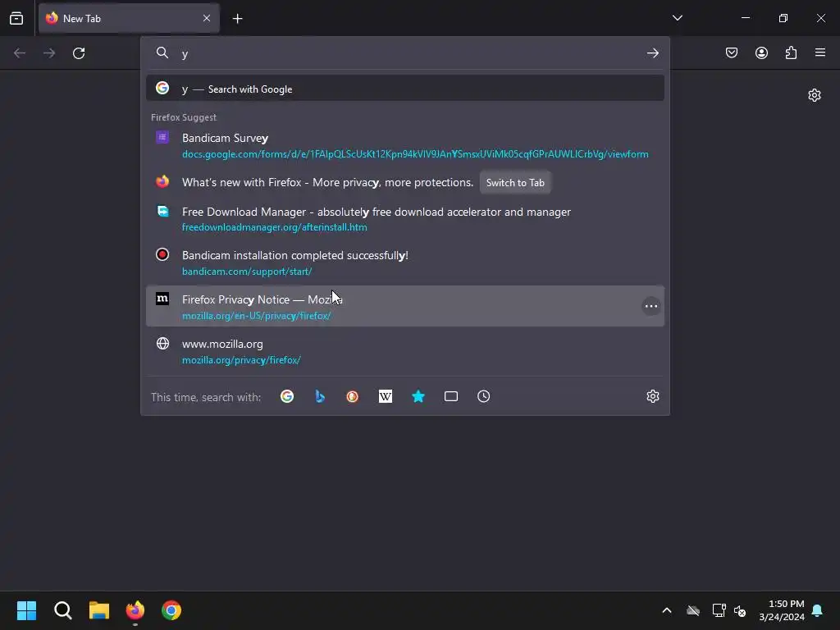Open Bandicam installation completed suggestion
Viewport: 840px width, 630px height.
point(405,262)
